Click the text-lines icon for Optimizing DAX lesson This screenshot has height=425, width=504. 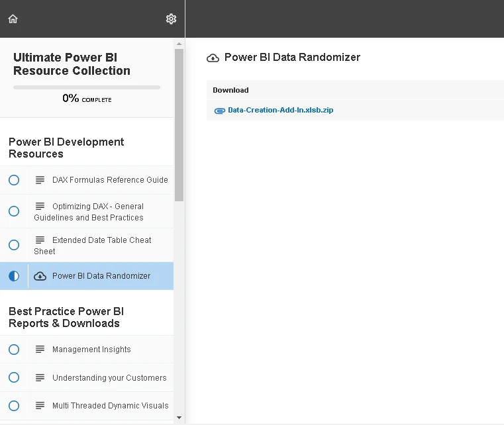(40, 206)
